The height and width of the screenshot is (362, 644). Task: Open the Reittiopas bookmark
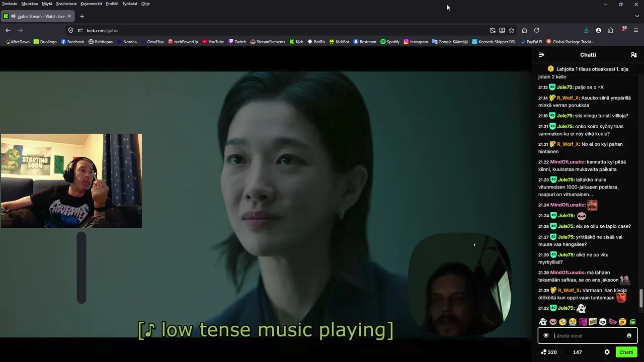(x=101, y=42)
